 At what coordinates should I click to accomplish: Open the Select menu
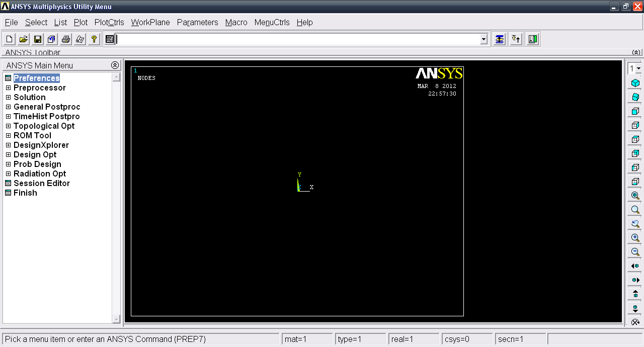(36, 22)
